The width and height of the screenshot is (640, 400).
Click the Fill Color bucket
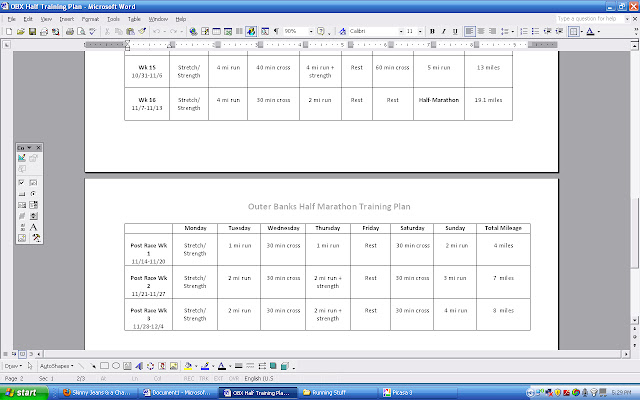[x=187, y=366]
